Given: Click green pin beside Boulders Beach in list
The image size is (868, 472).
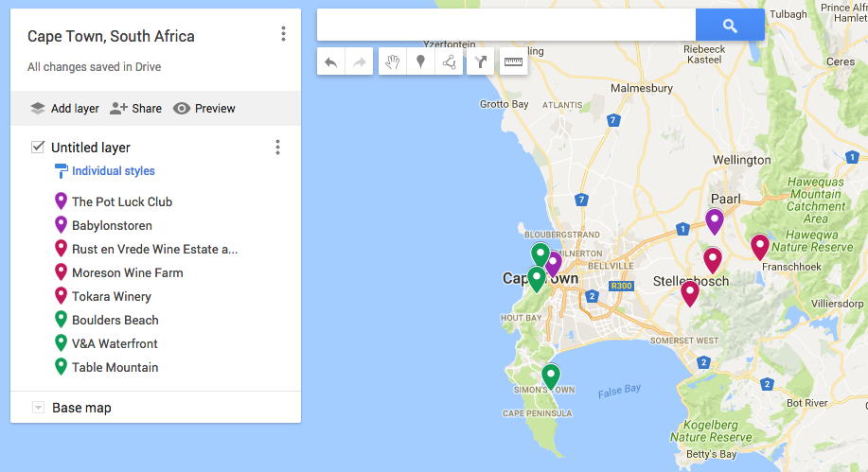Looking at the screenshot, I should [61, 320].
